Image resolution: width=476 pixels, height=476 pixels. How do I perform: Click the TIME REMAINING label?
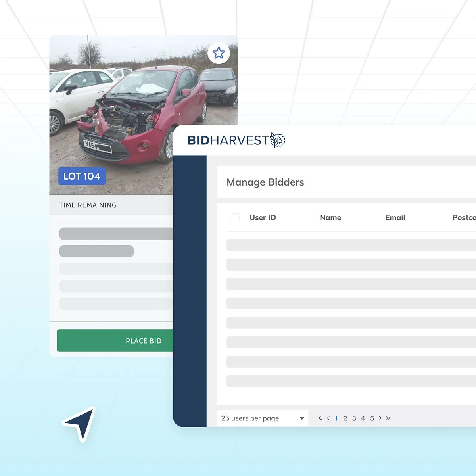(88, 205)
